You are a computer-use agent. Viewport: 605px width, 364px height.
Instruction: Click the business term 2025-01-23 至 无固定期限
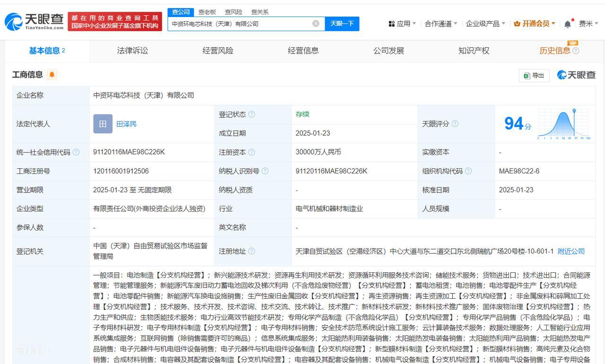click(x=132, y=190)
